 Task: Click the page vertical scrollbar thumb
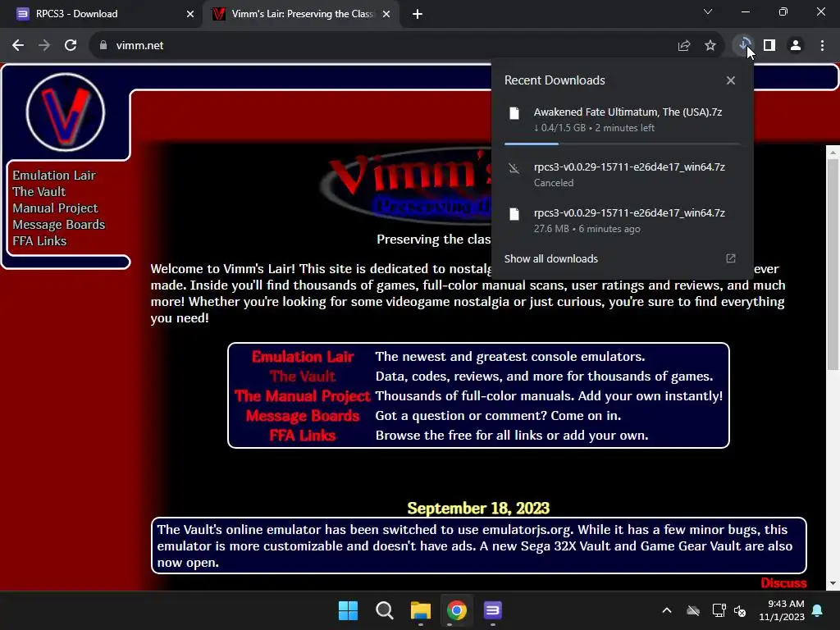coord(833,263)
